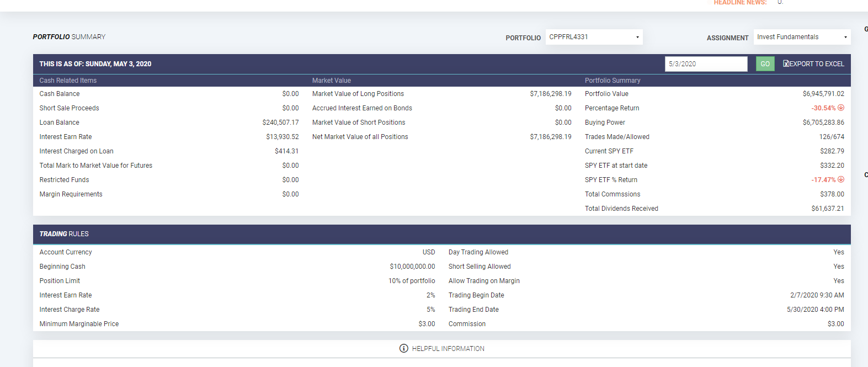Click Accrued Interest Earned on Bonds label
The image size is (868, 367).
point(362,108)
